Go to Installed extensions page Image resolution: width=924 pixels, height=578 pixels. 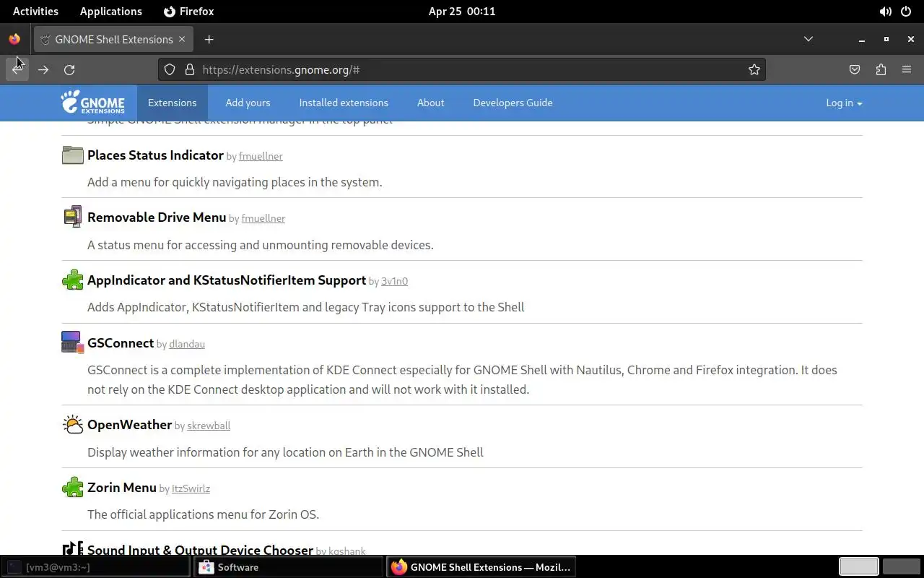coord(344,103)
